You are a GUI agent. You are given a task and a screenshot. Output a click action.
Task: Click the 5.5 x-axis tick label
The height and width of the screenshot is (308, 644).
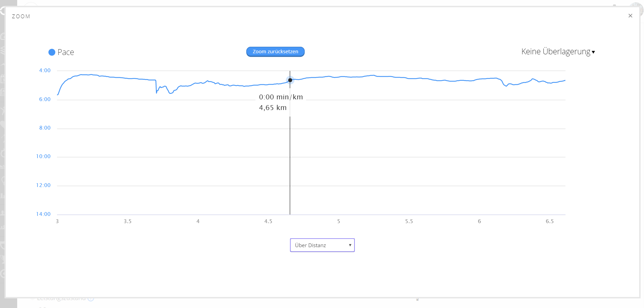coord(409,221)
